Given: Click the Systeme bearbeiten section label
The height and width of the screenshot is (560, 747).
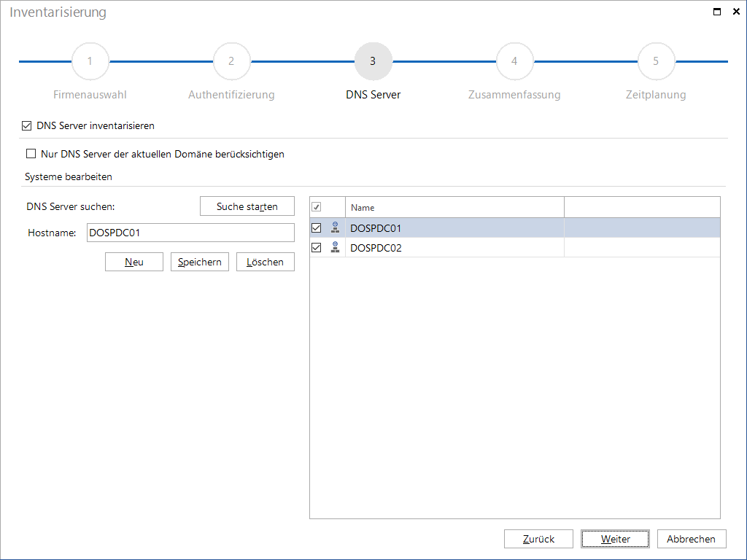Looking at the screenshot, I should (x=69, y=176).
